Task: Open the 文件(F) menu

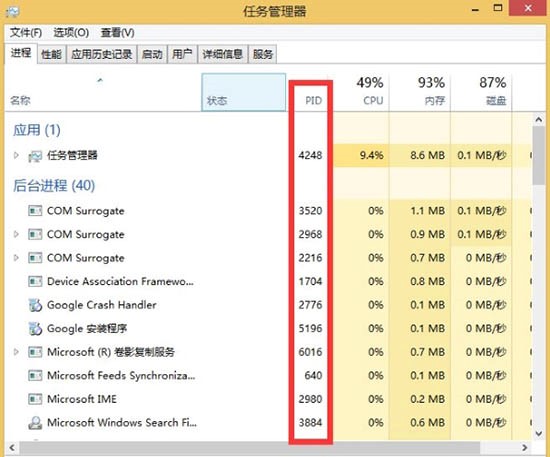Action: [x=26, y=33]
